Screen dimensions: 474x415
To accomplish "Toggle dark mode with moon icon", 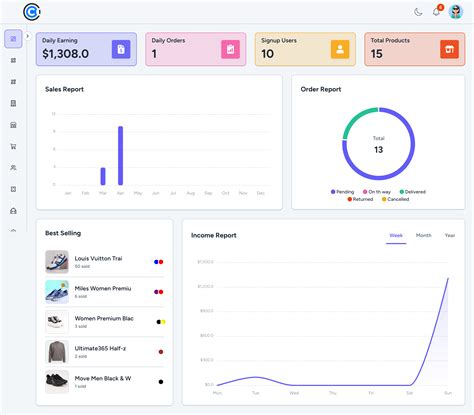I will click(418, 12).
